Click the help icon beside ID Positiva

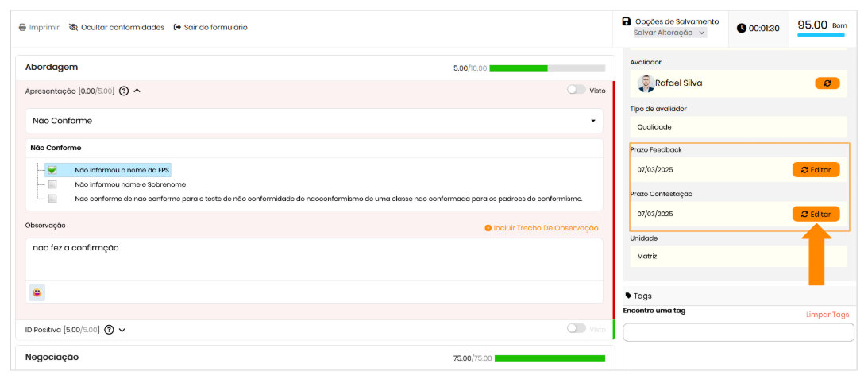tap(110, 330)
